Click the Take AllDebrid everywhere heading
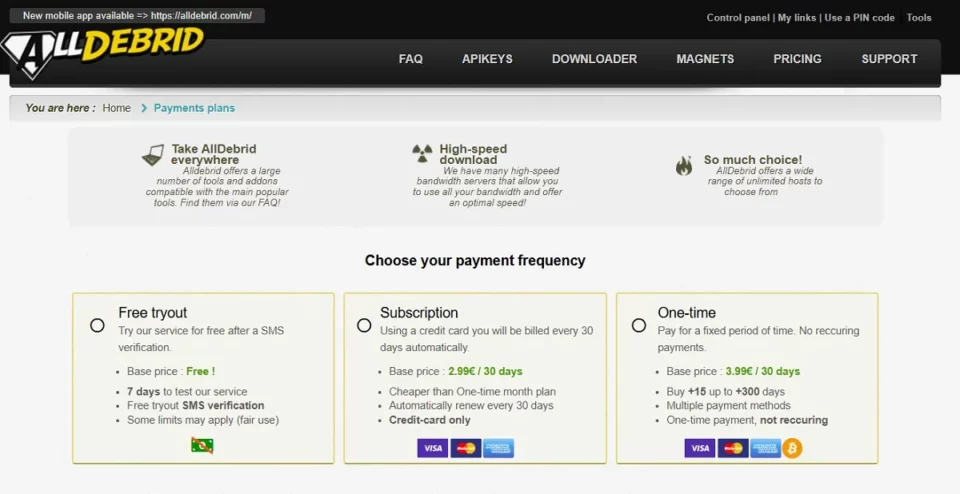 pyautogui.click(x=214, y=154)
